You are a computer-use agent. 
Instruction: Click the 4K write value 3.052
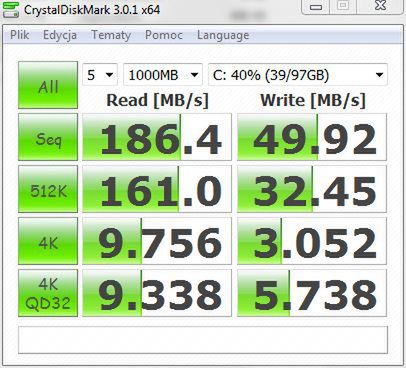click(312, 241)
